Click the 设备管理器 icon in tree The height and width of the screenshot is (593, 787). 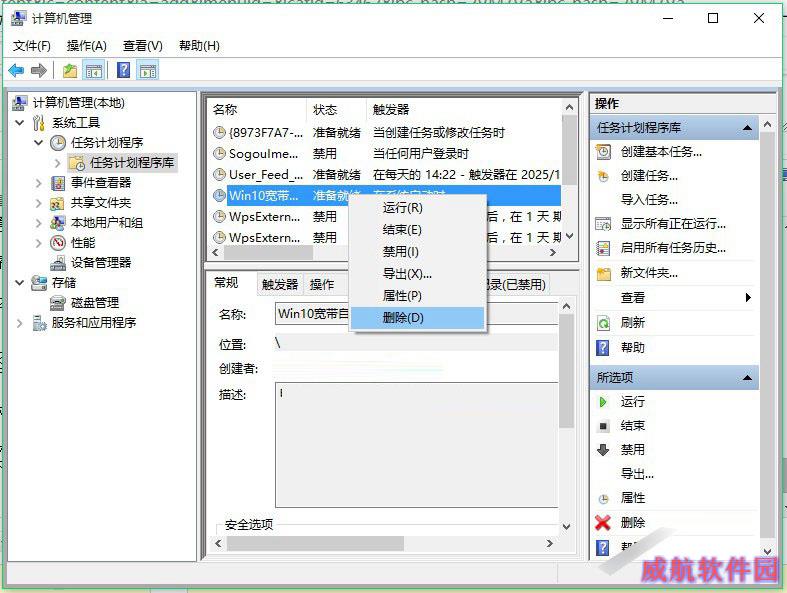click(x=58, y=263)
